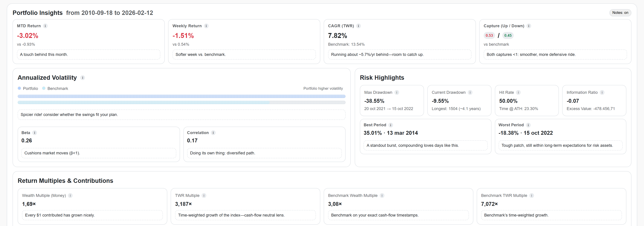Image resolution: width=644 pixels, height=226 pixels.
Task: Show info for Annualized Volatility
Action: (x=82, y=78)
